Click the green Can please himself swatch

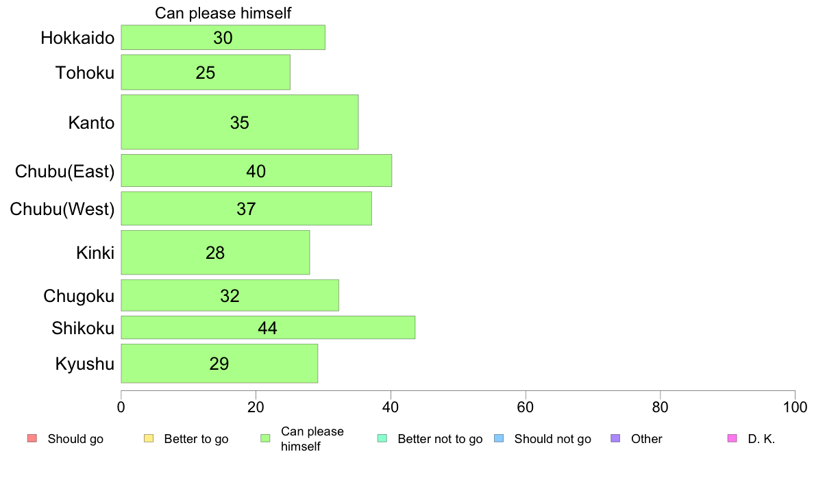pos(265,438)
